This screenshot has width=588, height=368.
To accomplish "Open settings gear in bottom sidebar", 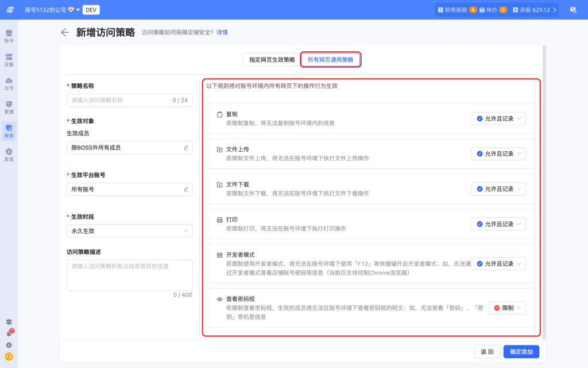I will click(9, 345).
